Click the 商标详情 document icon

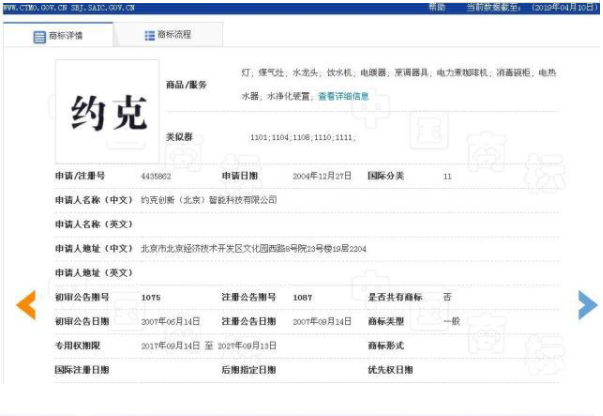40,37
